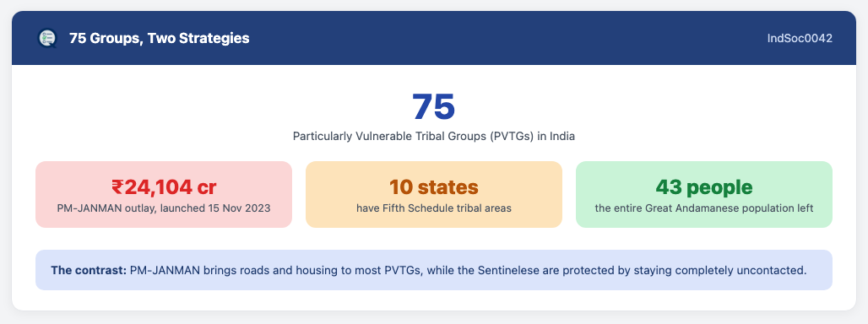Click the dark blue header bar
This screenshot has width=868, height=324.
click(x=434, y=38)
